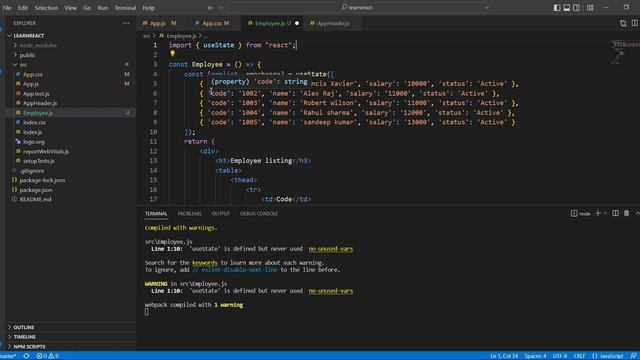Viewport: 640px width, 360px height.
Task: Select TERMINAL panel tab
Action: pyautogui.click(x=156, y=213)
